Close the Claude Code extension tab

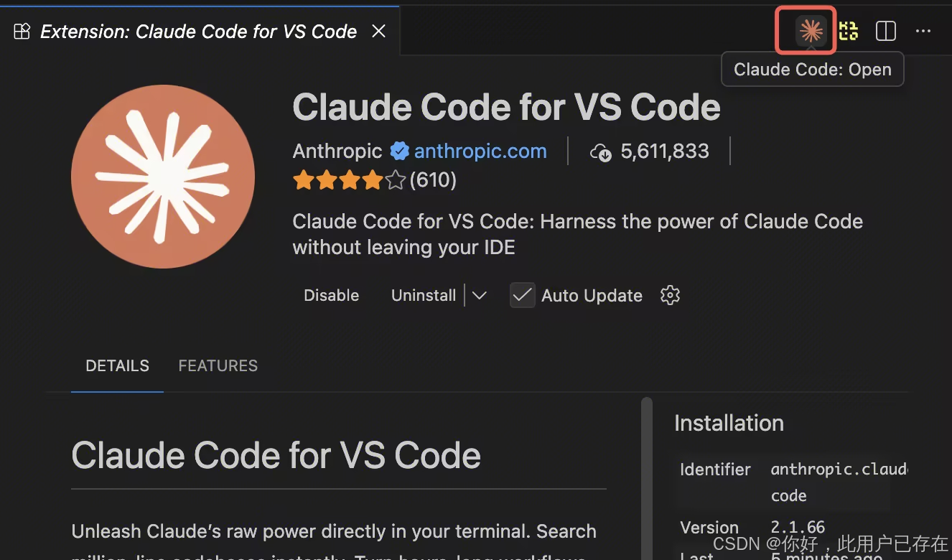point(378,31)
